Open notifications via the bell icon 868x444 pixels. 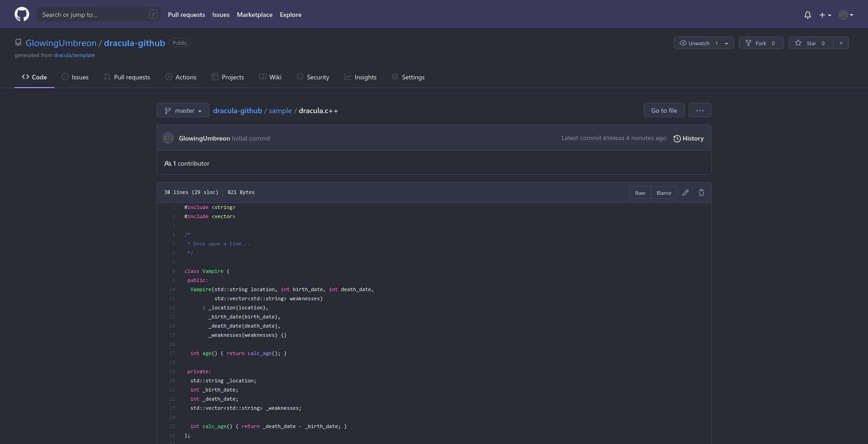(807, 15)
